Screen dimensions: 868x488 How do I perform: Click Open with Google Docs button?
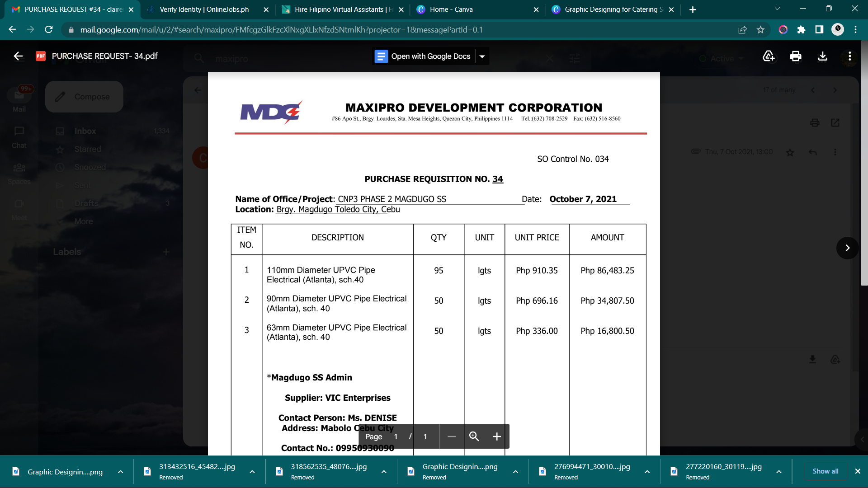424,56
